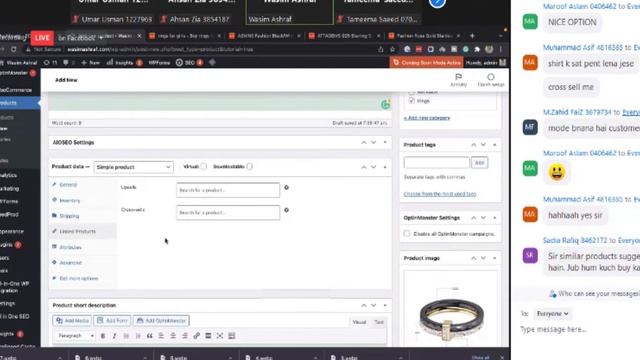Open the SEO item in admin bar
640x360 pixels.
pos(189,62)
